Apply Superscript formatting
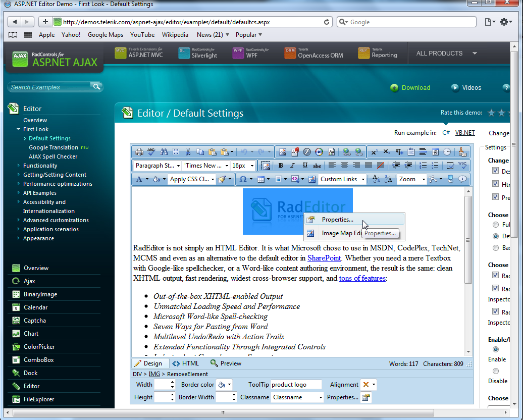 374,152
